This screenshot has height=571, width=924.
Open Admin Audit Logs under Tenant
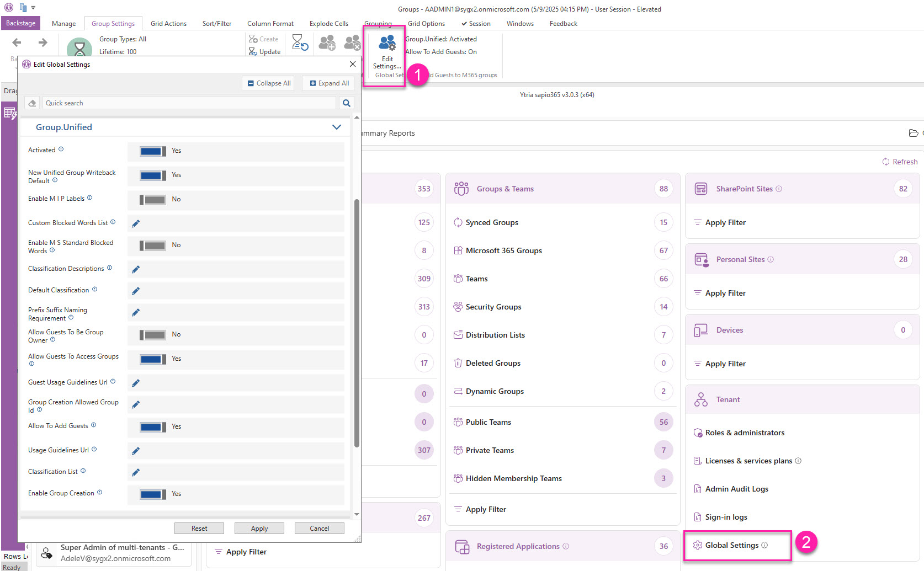737,488
